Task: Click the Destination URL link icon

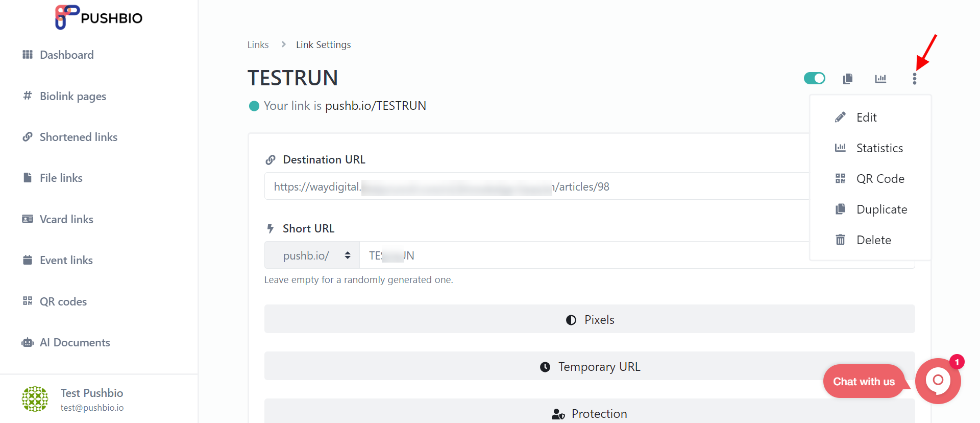Action: pos(271,160)
